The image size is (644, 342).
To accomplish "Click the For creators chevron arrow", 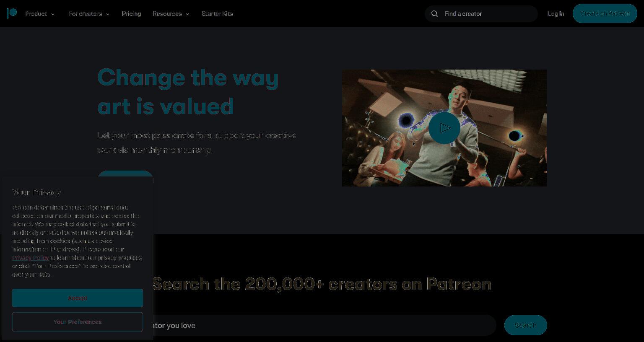I will (108, 14).
